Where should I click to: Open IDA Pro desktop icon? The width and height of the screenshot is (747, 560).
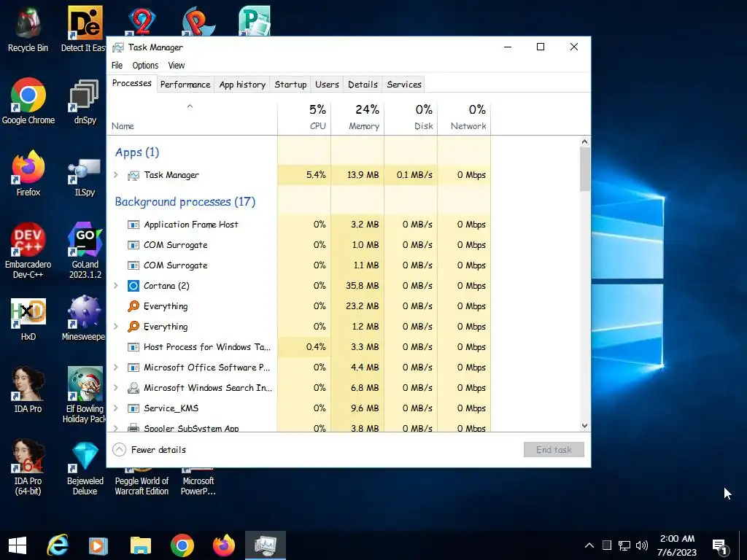(x=28, y=389)
